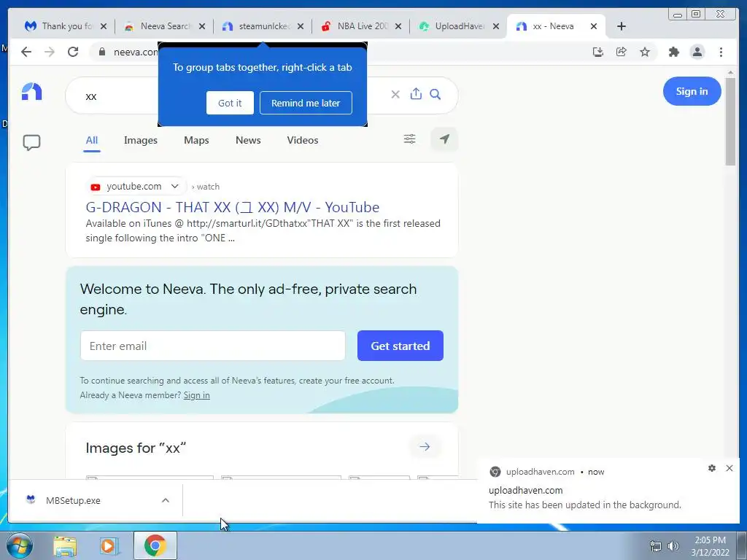Expand MBSetup.exe download options chevron
The height and width of the screenshot is (560, 747).
point(166,500)
